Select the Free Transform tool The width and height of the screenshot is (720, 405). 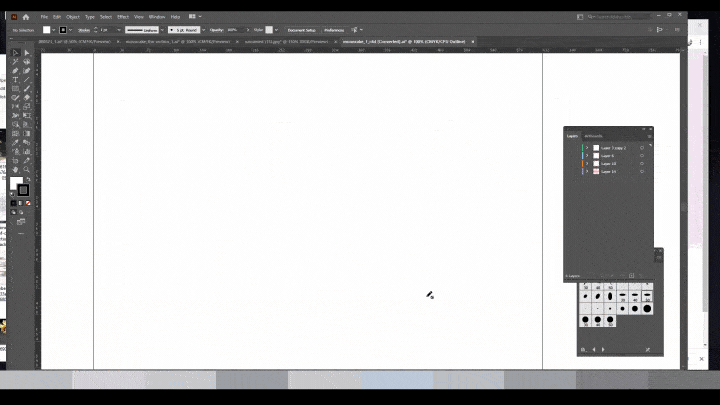[x=27, y=116]
